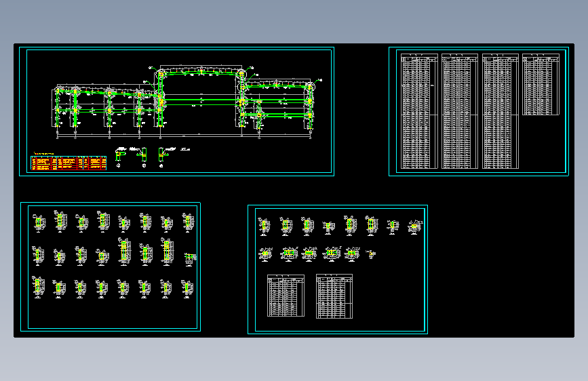588x381 pixels.
Task: Click the right small table below the connection details
Action: (x=334, y=296)
